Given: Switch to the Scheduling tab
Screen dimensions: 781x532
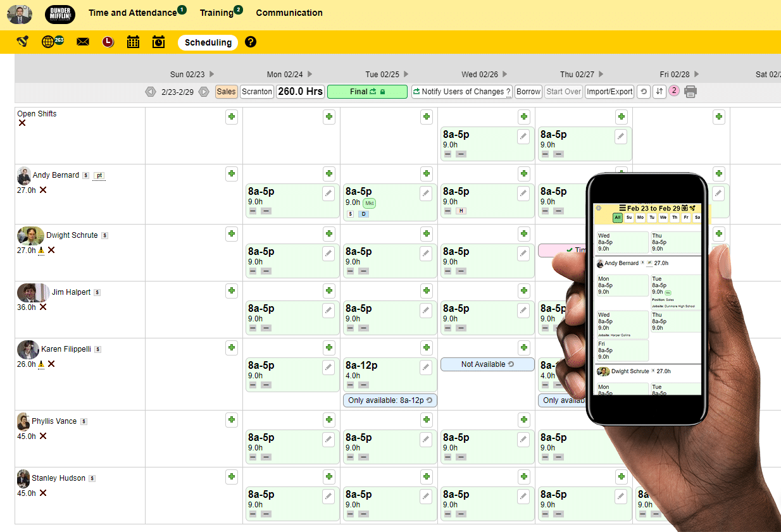Looking at the screenshot, I should coord(208,42).
